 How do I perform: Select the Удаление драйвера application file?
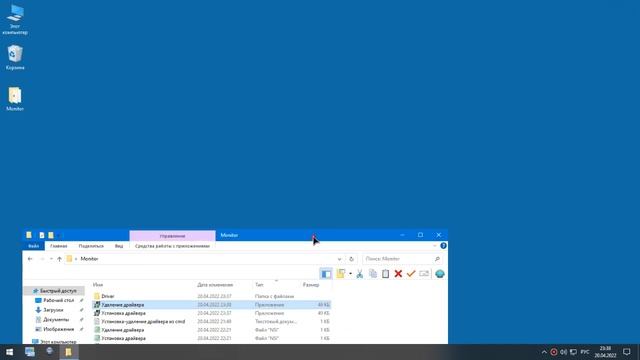[211, 305]
